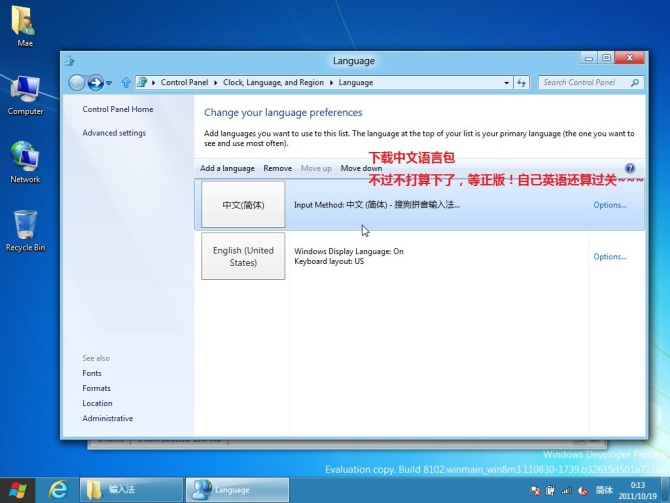Select the English (United States) tile
This screenshot has height=503, width=670.
(243, 256)
